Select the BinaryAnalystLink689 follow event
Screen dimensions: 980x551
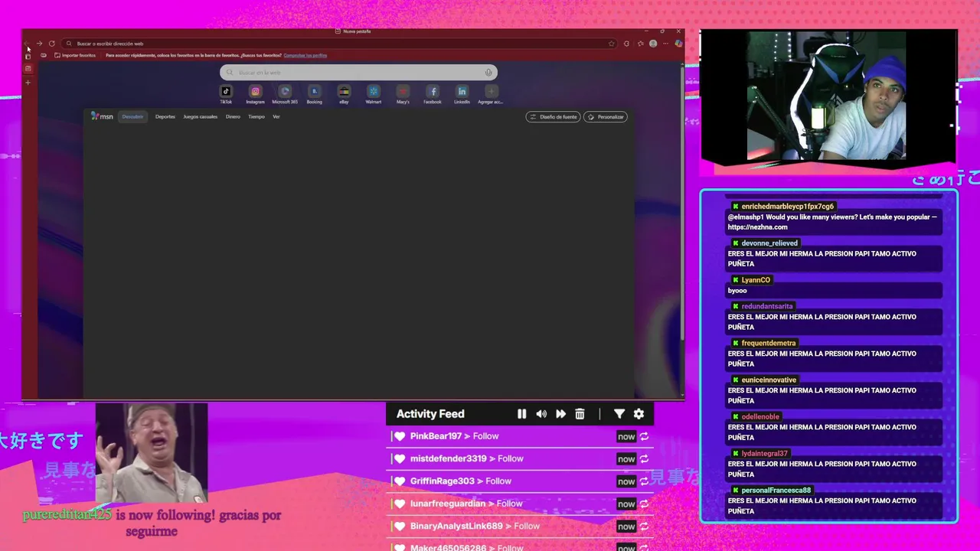click(x=521, y=526)
